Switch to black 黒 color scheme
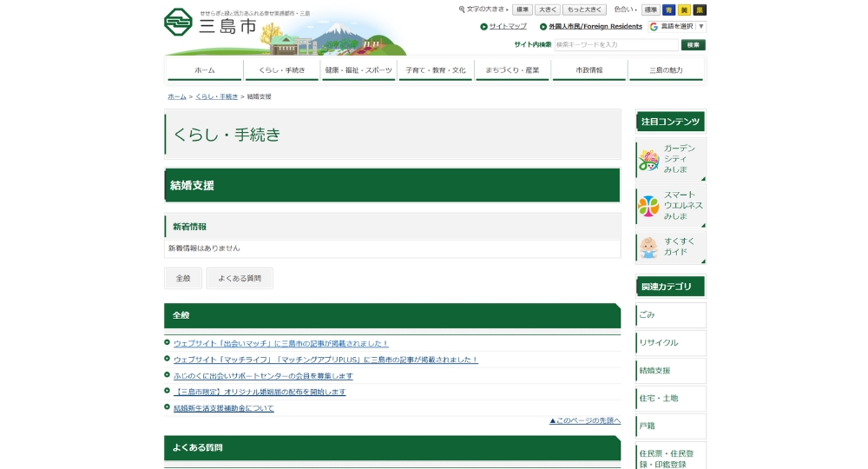 point(700,10)
